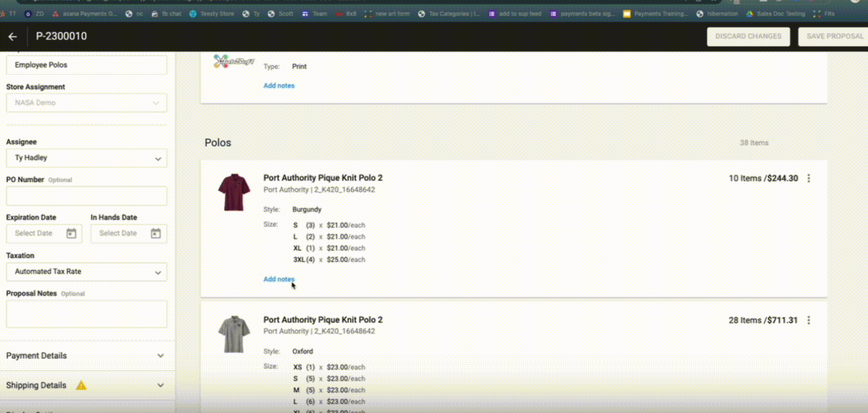
Task: Open the Scott bookmark
Action: [x=280, y=14]
